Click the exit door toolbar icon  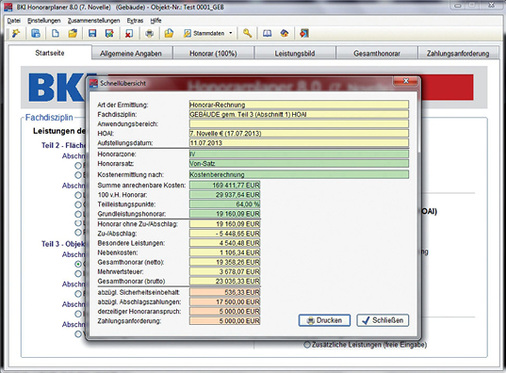pos(304,33)
